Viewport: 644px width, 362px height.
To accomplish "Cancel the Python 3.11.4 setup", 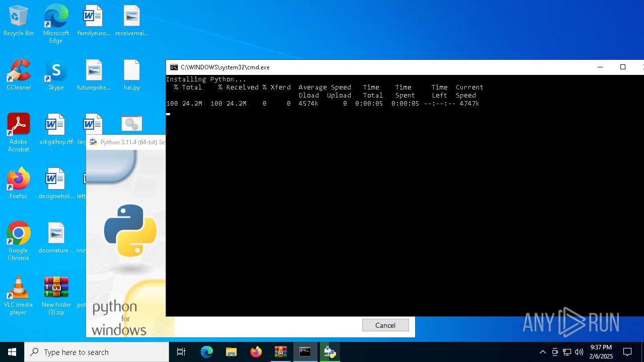I will 385,325.
